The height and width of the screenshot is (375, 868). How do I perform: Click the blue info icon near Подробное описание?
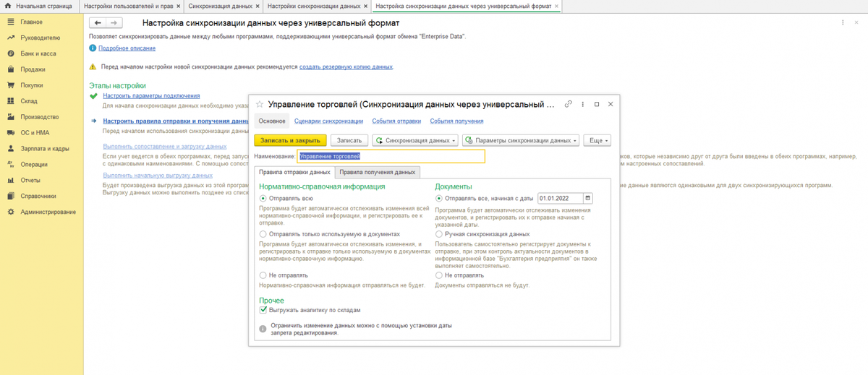tap(93, 48)
